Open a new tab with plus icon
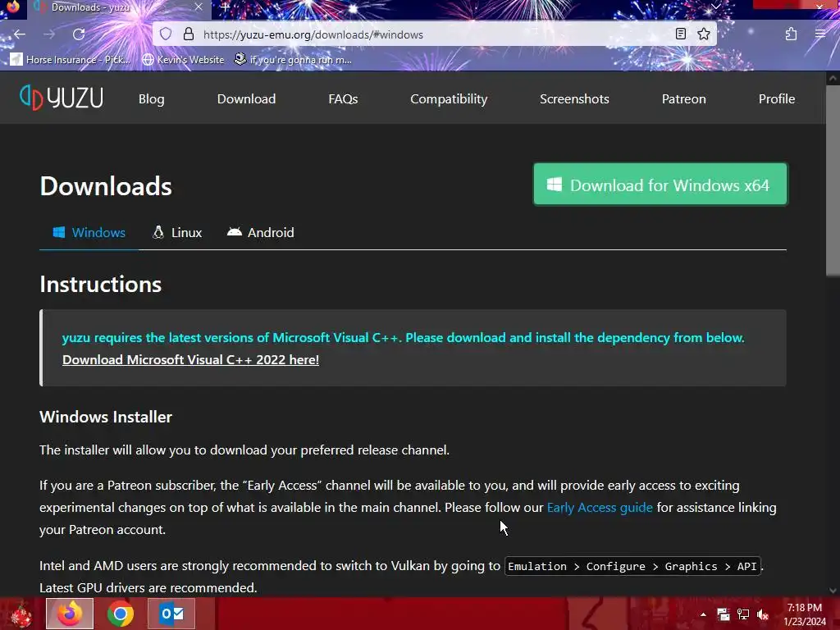 point(225,7)
